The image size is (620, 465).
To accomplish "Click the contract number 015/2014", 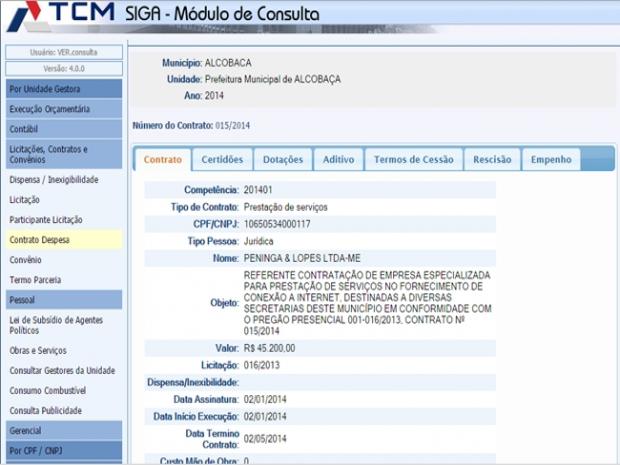I will click(232, 126).
